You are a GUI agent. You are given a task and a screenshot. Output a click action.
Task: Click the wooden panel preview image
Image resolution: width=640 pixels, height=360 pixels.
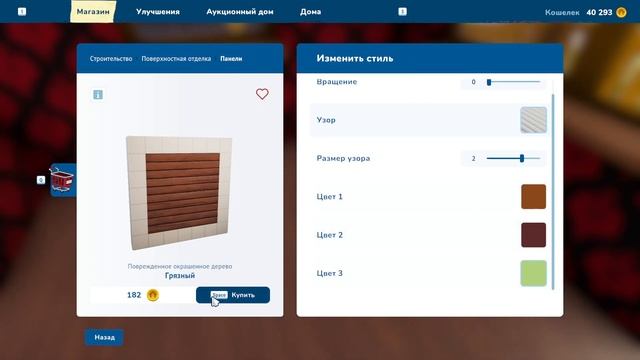point(179,193)
